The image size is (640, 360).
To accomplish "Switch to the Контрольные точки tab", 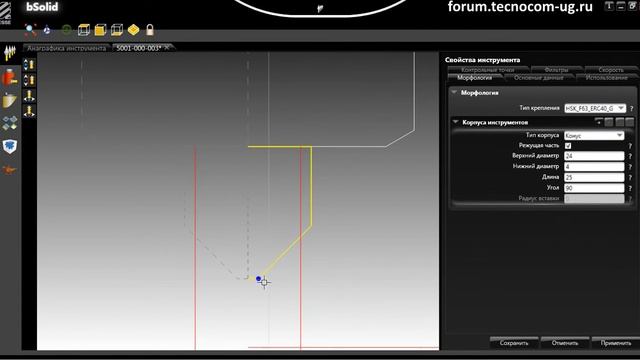I will coord(488,70).
